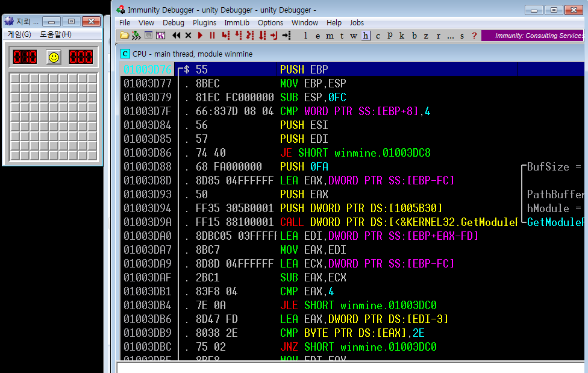588x373 pixels.
Task: Show References with r button
Action: [438, 36]
